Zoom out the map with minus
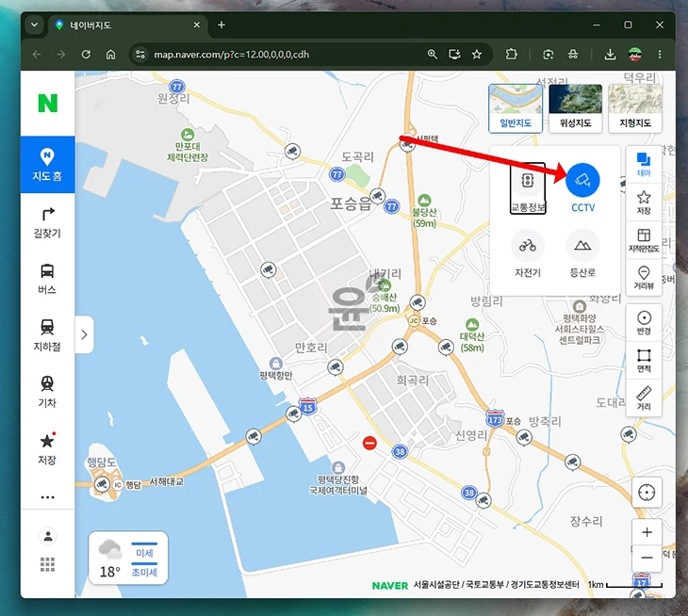Viewport: 688px width, 616px height. (647, 559)
